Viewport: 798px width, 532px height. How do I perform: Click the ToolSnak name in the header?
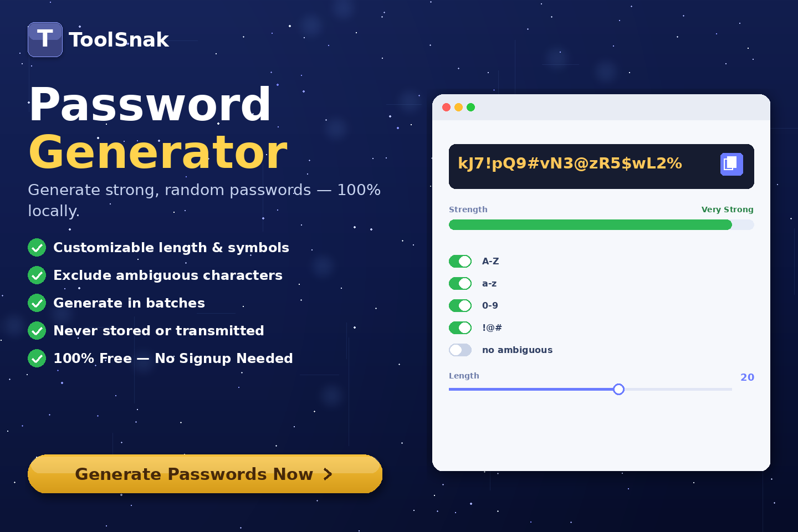tap(119, 39)
